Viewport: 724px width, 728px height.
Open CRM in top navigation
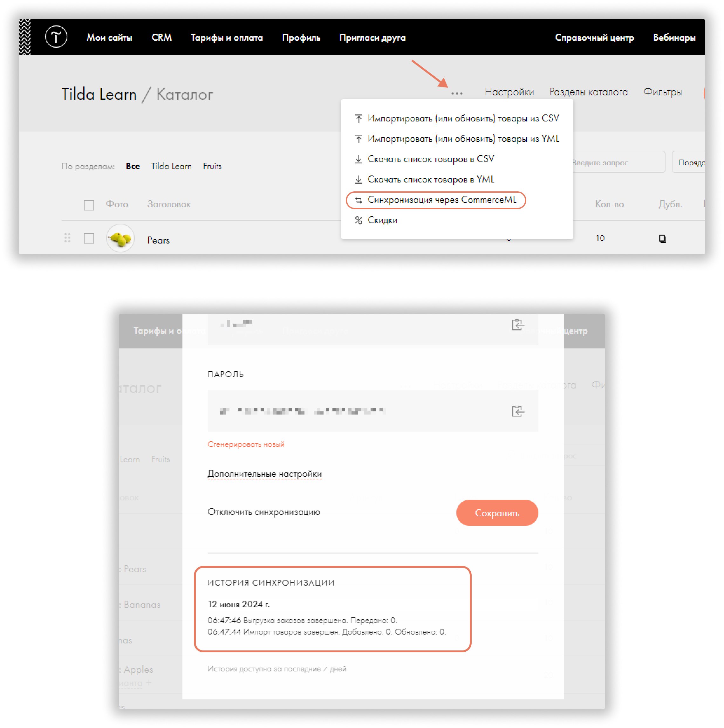point(161,38)
